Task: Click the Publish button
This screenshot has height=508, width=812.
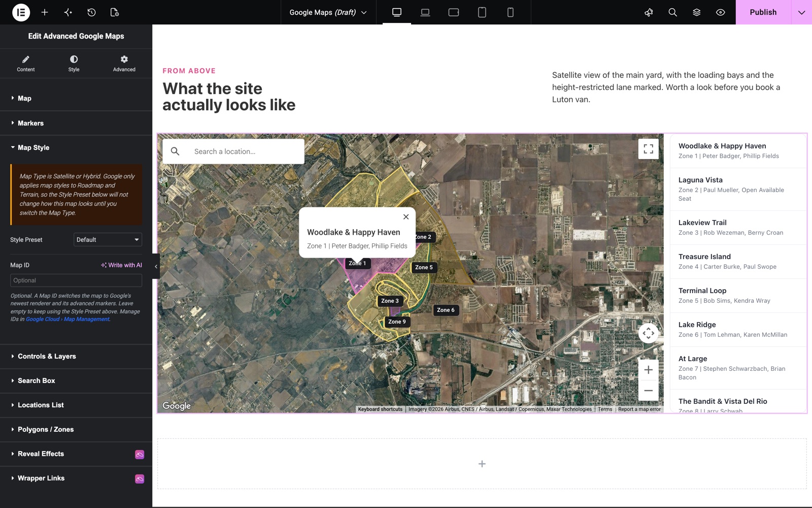Action: coord(763,12)
